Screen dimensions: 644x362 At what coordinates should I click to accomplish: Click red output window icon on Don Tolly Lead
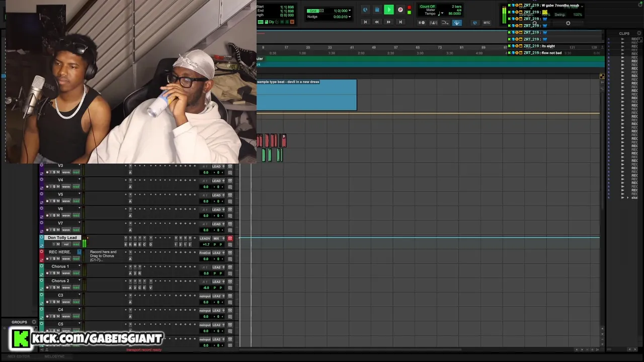pyautogui.click(x=230, y=238)
